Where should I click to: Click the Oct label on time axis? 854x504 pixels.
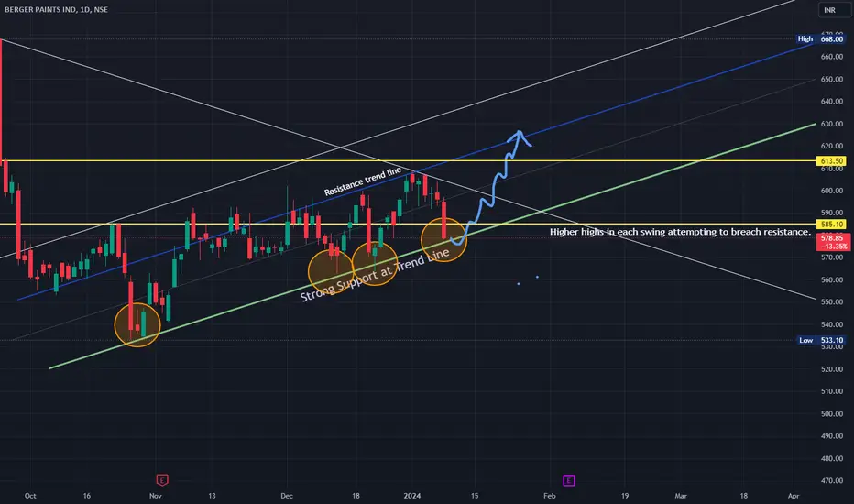30,496
